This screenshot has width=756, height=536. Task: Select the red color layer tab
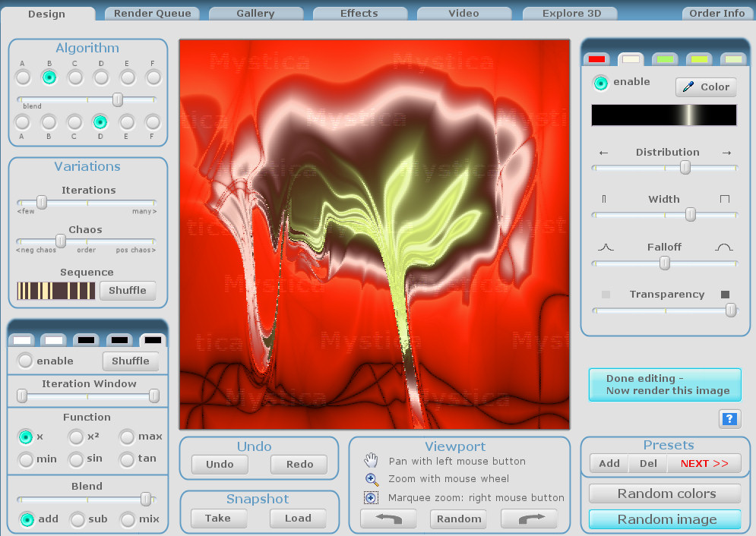[x=596, y=59]
